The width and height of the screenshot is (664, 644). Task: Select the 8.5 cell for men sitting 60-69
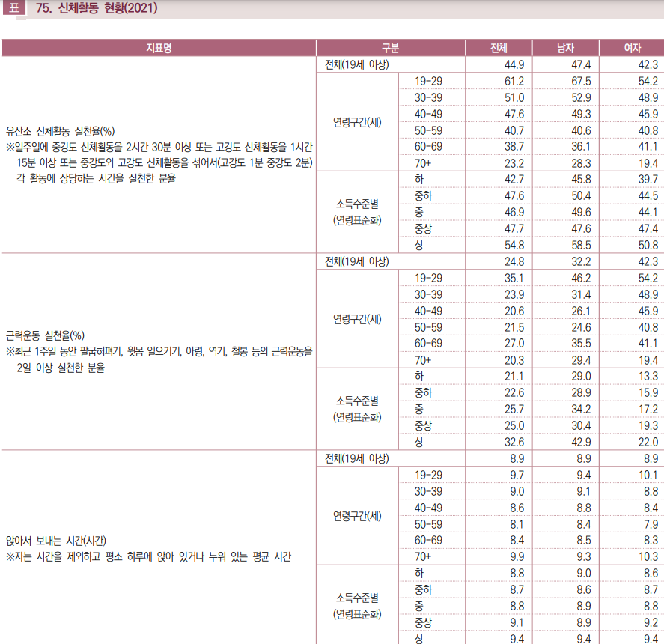tap(584, 541)
